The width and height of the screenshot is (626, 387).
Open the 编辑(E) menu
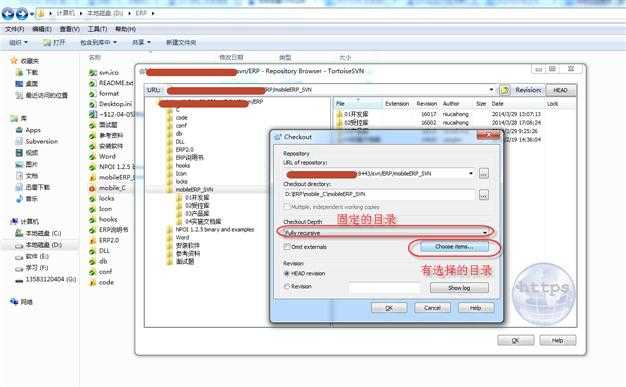tap(42, 29)
